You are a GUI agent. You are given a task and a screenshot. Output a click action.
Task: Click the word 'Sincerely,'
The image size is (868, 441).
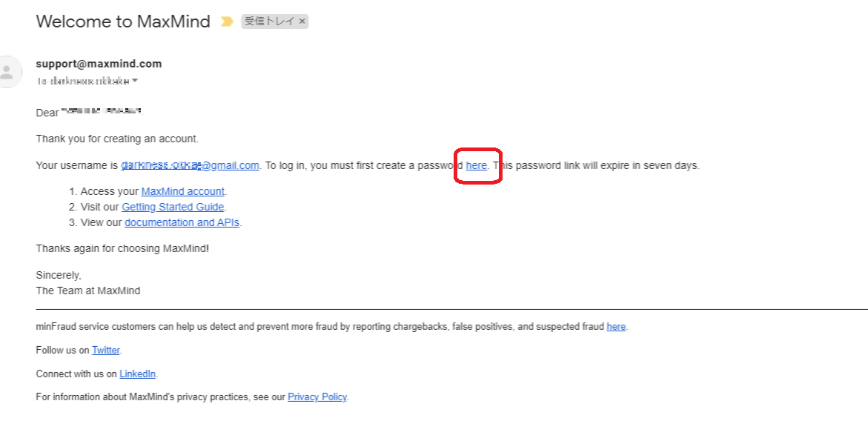point(59,275)
